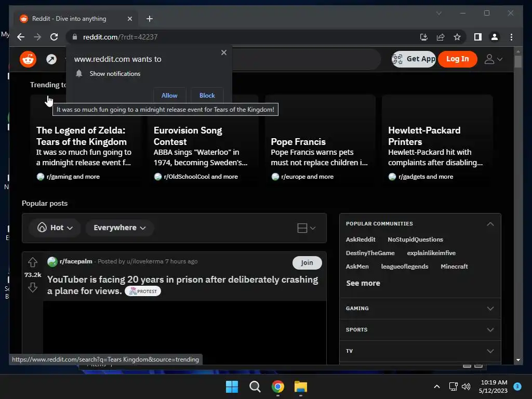Click the install app icon in address bar
This screenshot has height=399, width=532.
(x=424, y=37)
